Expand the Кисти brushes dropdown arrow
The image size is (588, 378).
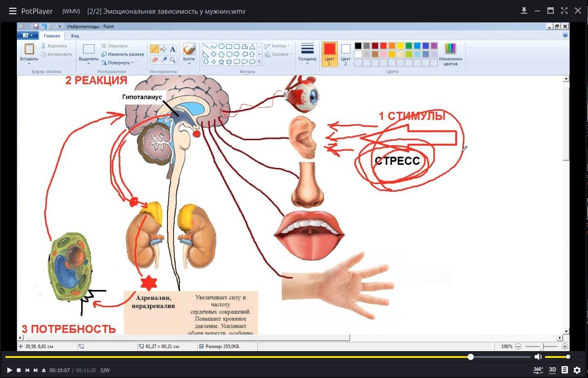189,63
